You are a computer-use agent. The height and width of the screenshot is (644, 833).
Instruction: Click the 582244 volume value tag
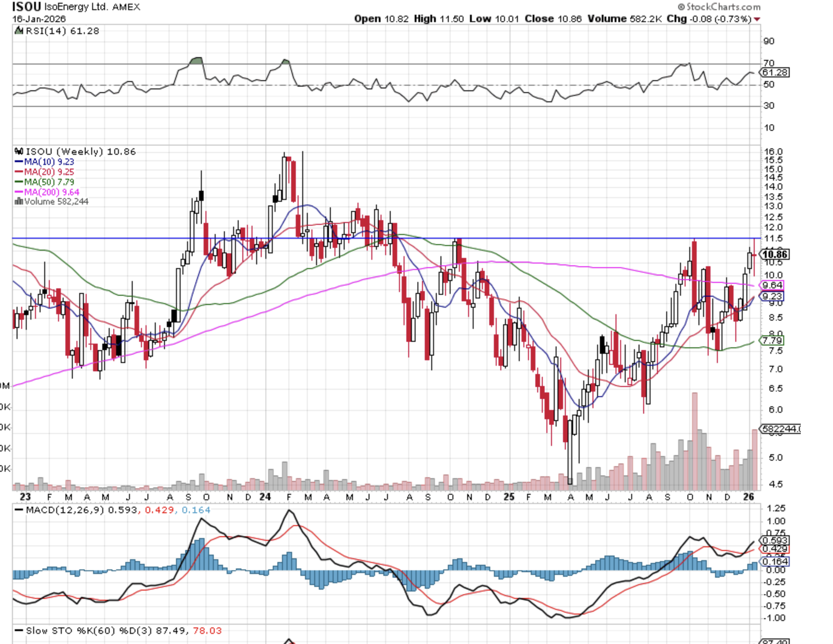[x=780, y=429]
